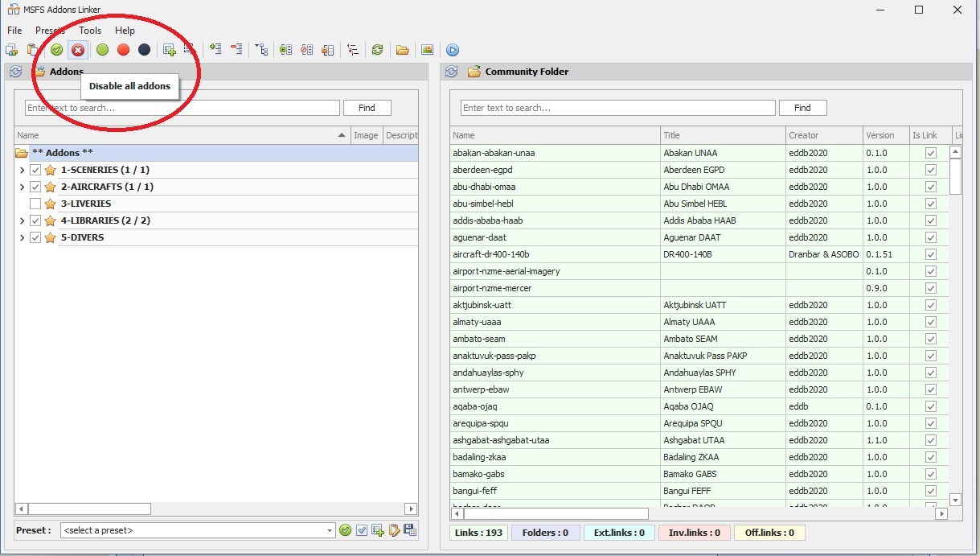Click Find button in Addons panel
Viewport: 980px width, 556px height.
click(x=367, y=108)
